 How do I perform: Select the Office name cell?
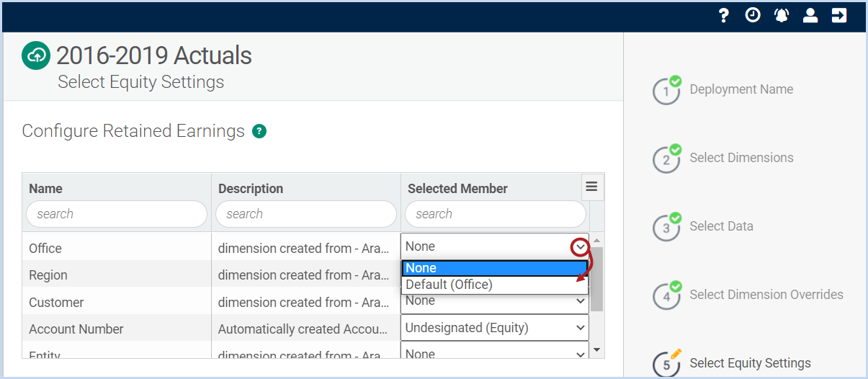(117, 248)
